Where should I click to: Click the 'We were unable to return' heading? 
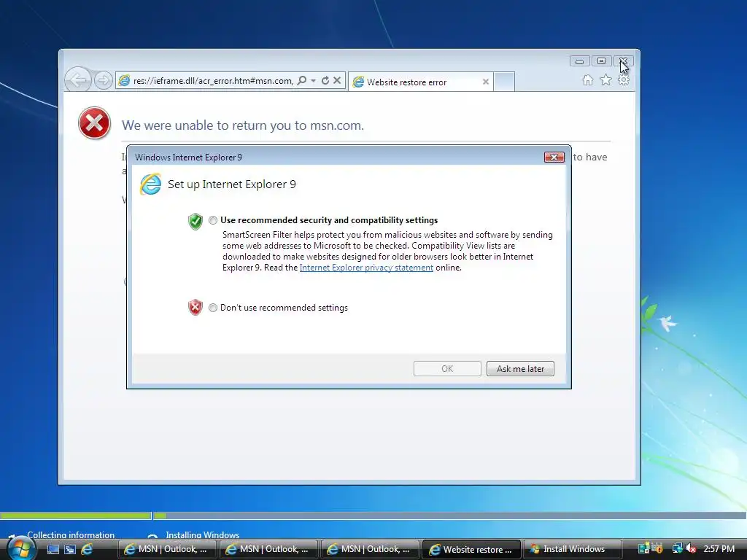coord(243,125)
